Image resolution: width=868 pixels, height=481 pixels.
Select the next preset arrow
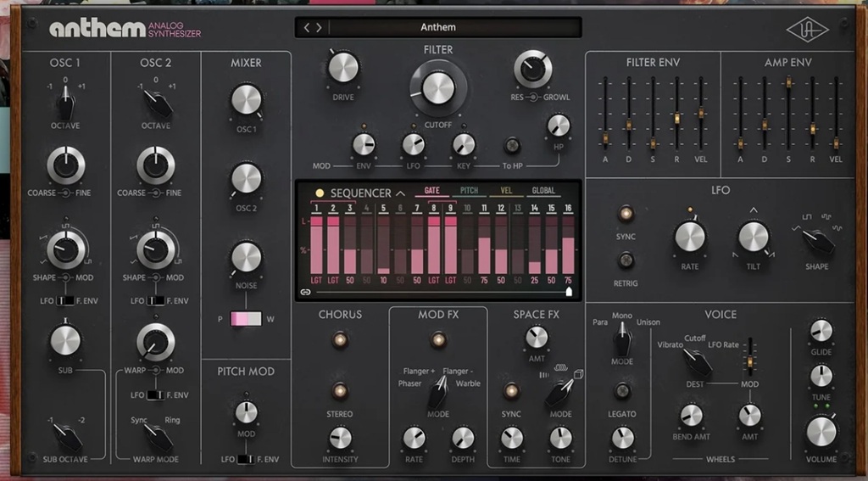click(x=319, y=27)
